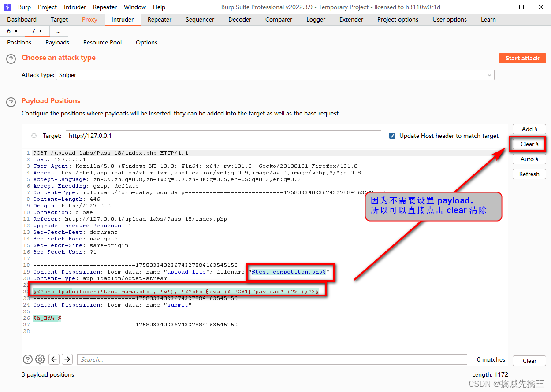Go to next search match arrow

[x=67, y=359]
